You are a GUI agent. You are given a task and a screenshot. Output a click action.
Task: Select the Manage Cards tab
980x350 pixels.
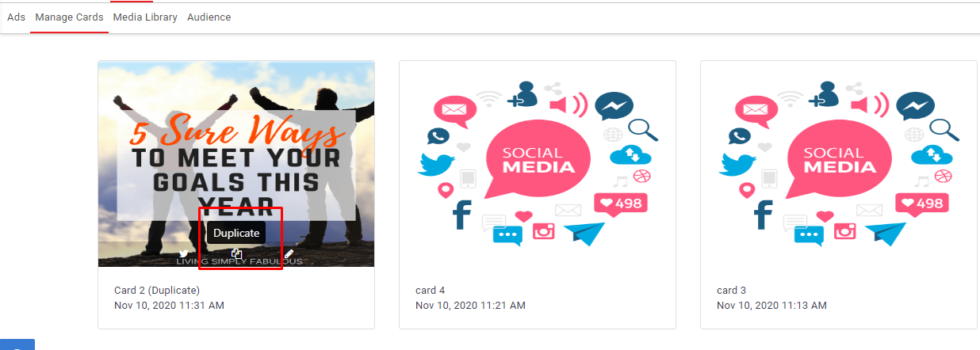pos(69,17)
